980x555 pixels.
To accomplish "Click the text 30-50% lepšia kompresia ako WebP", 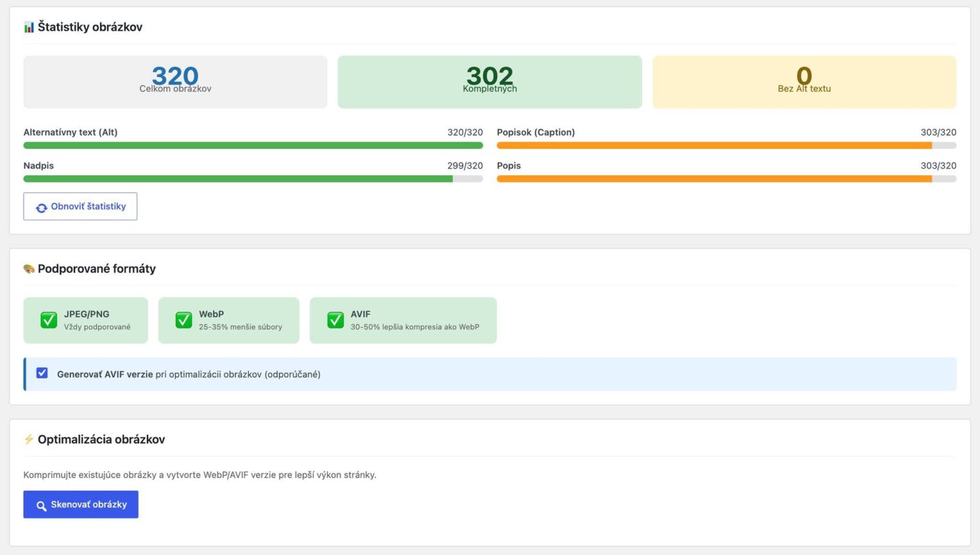I will click(415, 327).
